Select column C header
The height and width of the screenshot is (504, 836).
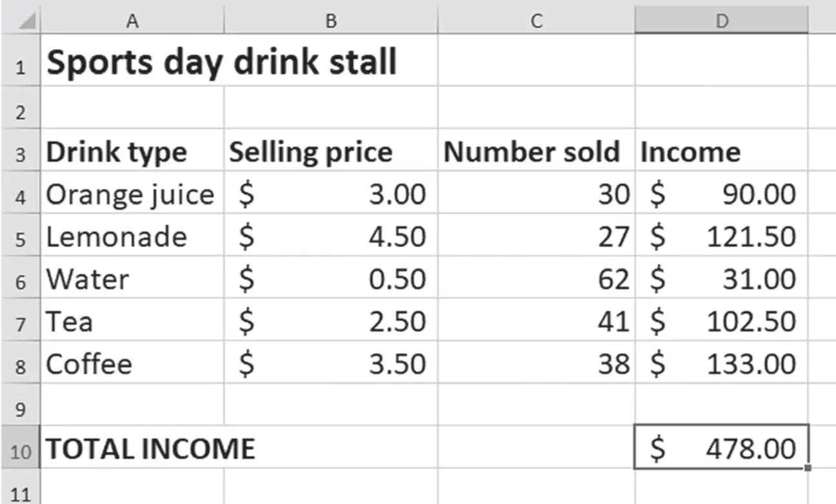pos(536,21)
